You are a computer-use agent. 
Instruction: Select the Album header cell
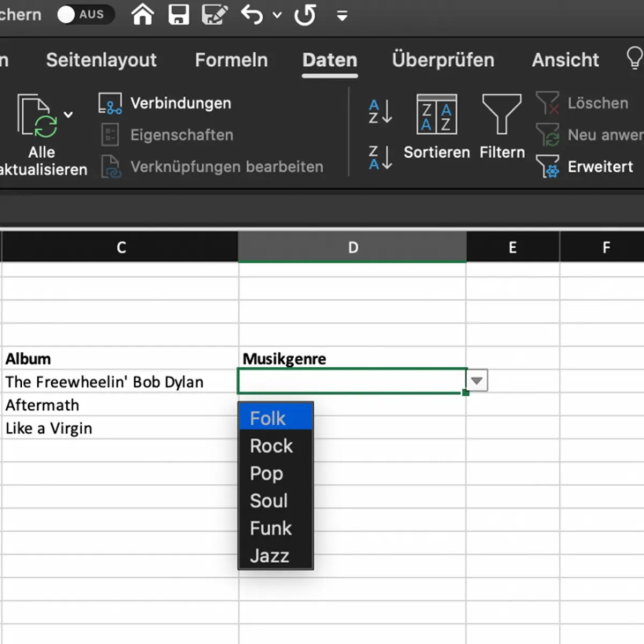[120, 358]
